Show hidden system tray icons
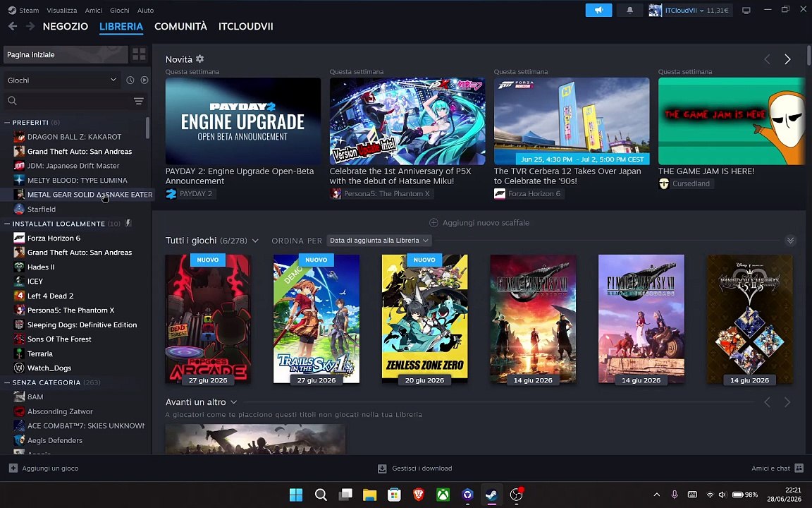The width and height of the screenshot is (812, 508). tap(656, 495)
